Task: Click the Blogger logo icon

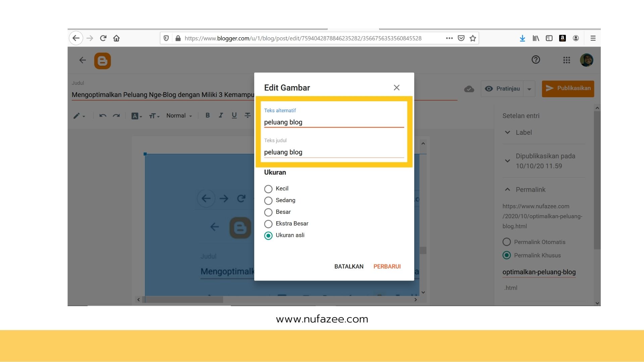Action: pyautogui.click(x=102, y=61)
